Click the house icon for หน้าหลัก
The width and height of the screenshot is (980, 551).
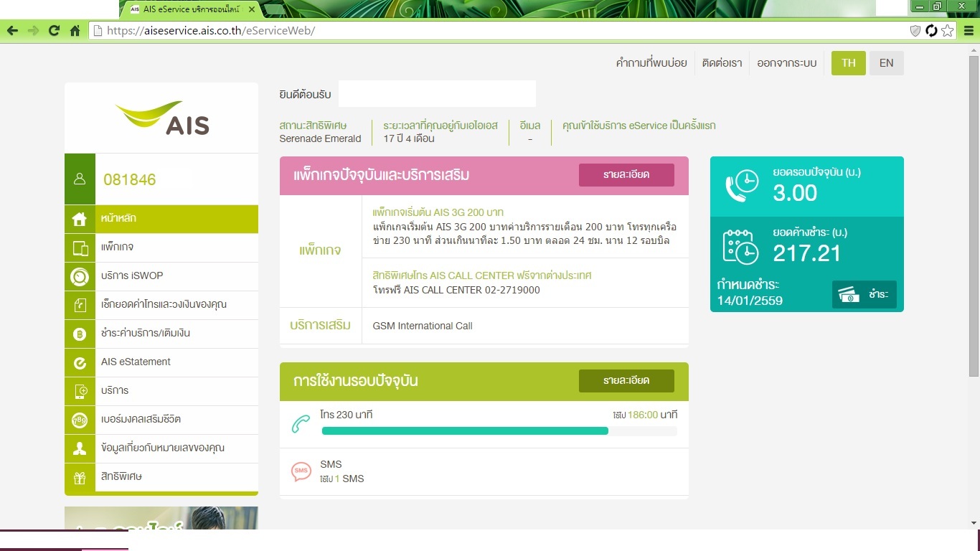point(80,219)
